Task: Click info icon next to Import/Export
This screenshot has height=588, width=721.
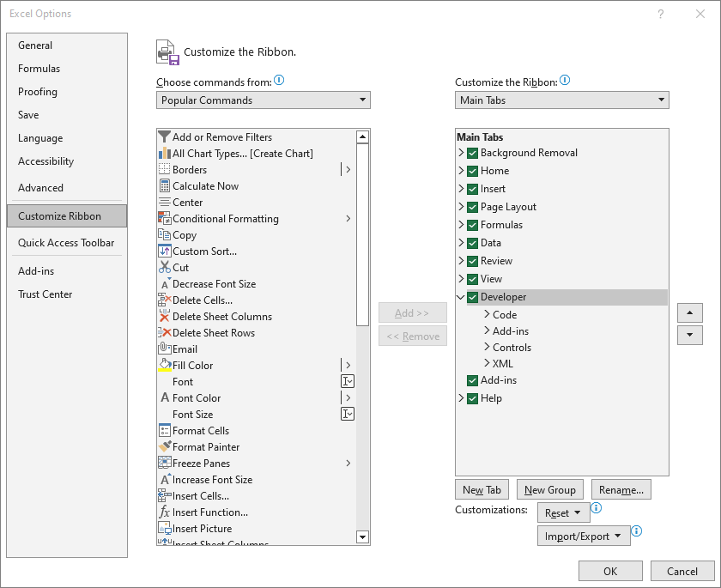Action: [636, 531]
